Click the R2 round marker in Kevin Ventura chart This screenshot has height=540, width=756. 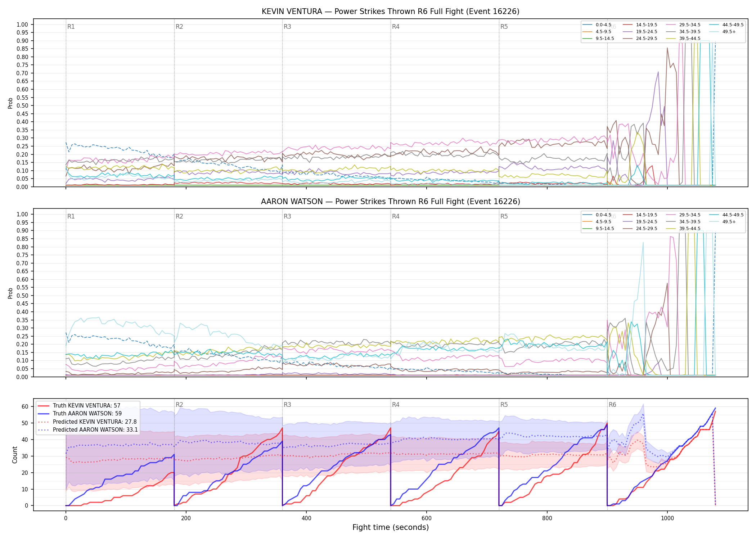pos(179,27)
